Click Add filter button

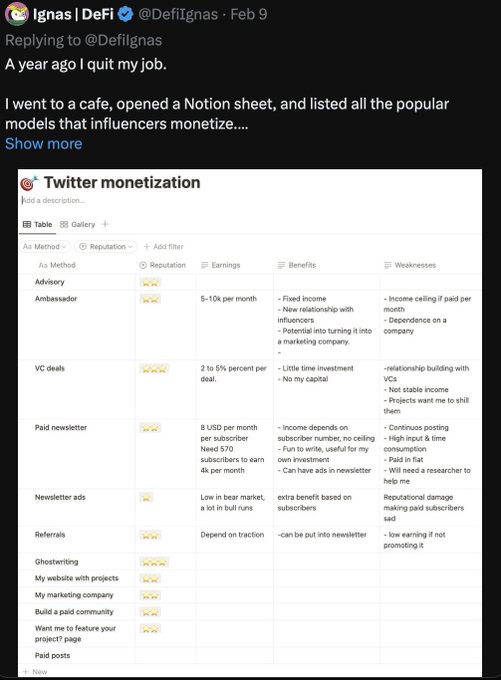[x=164, y=246]
